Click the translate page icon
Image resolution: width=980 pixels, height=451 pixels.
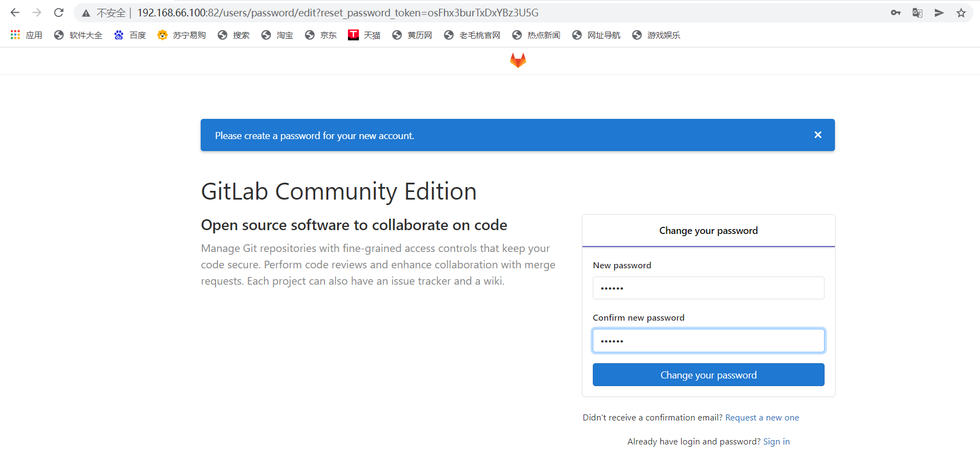(917, 13)
